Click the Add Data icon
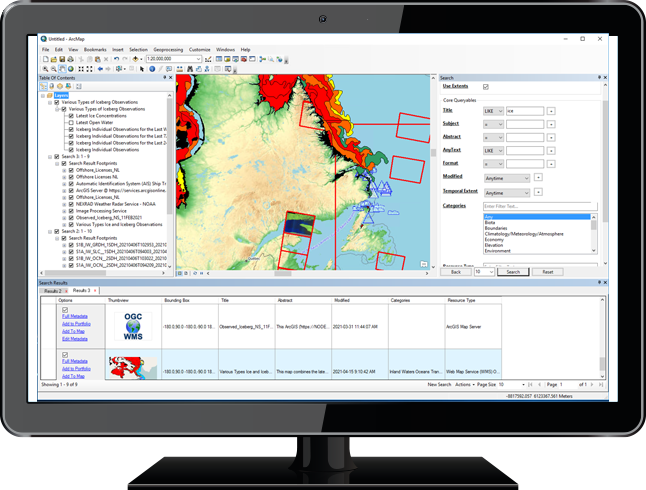Screen dimensions: 646x490 pyautogui.click(x=135, y=59)
